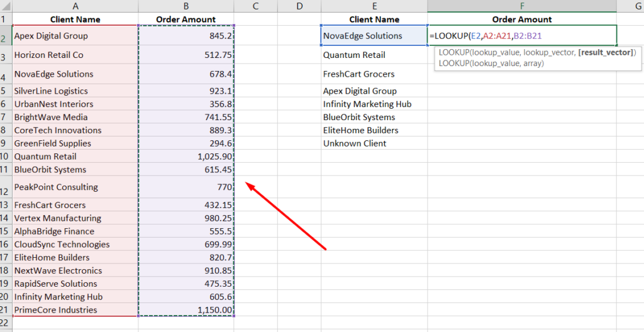Viewport: 644px width, 332px height.
Task: Select order amount 615.45
Action: click(186, 170)
